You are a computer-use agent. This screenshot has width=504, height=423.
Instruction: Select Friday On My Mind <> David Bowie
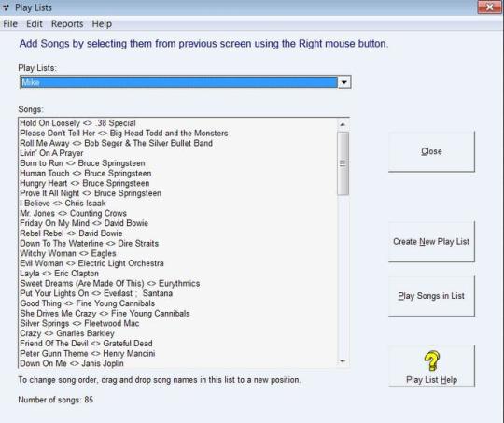(178, 223)
